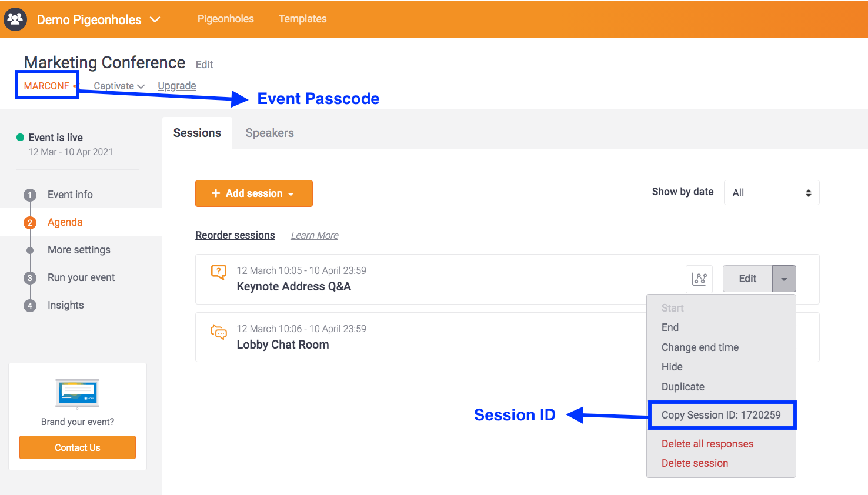
Task: Click the step 4 Insights circle
Action: click(x=30, y=306)
